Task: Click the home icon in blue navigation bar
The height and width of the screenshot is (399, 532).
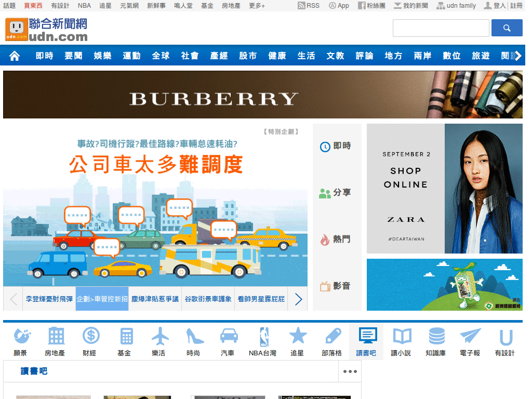Action: (x=14, y=56)
